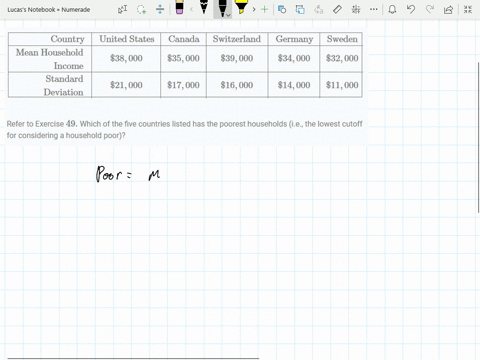Open the shapes tool
Viewport: 480px width, 360px height.
(282, 9)
